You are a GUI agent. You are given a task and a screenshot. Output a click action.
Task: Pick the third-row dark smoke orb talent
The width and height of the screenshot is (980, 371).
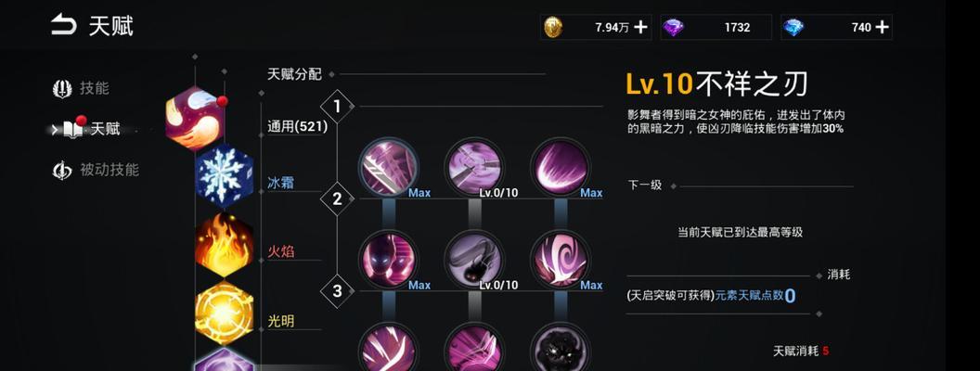pyautogui.click(x=560, y=347)
